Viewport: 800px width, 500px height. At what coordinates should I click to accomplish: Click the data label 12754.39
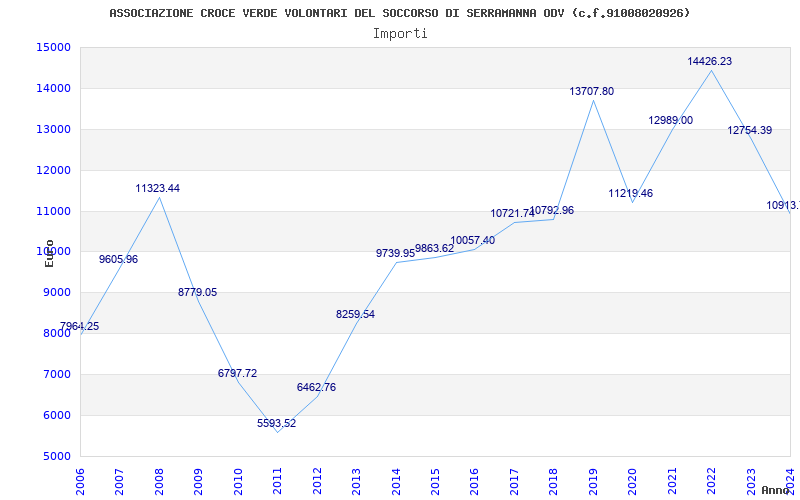tap(749, 130)
